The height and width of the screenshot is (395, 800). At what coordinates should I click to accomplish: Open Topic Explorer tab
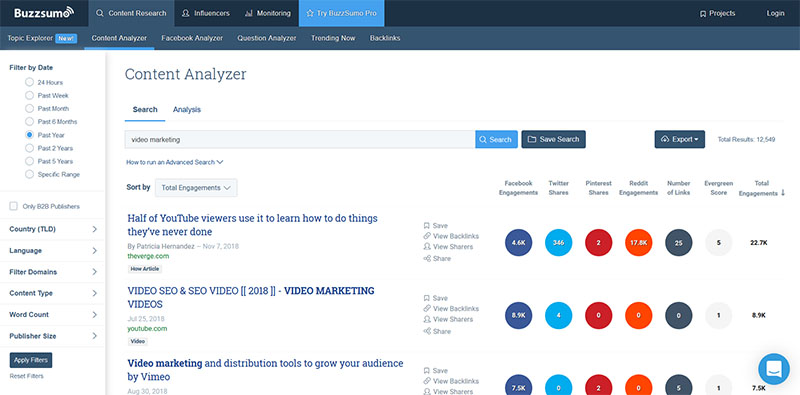pyautogui.click(x=42, y=38)
